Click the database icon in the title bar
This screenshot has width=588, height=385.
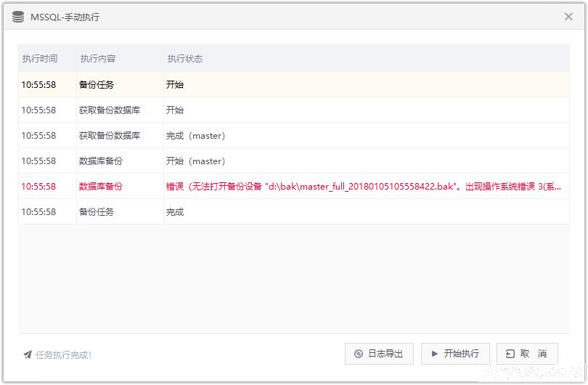click(x=18, y=17)
